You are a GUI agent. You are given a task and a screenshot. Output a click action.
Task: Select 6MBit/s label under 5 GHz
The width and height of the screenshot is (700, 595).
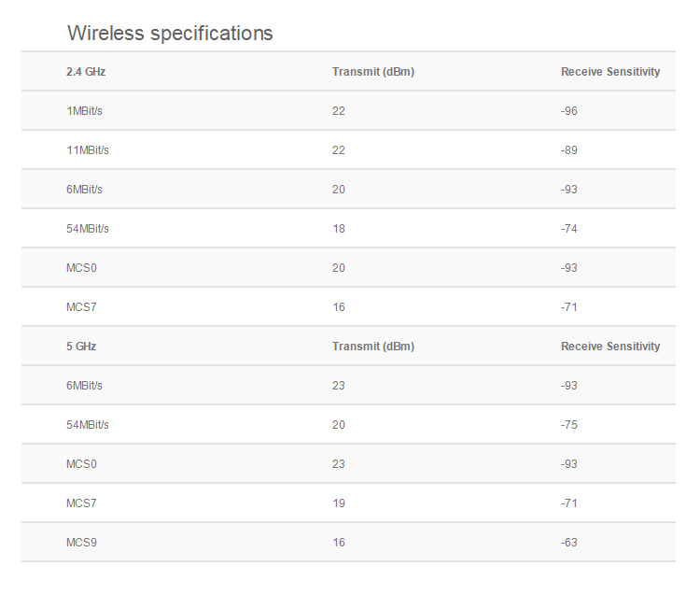(x=84, y=386)
